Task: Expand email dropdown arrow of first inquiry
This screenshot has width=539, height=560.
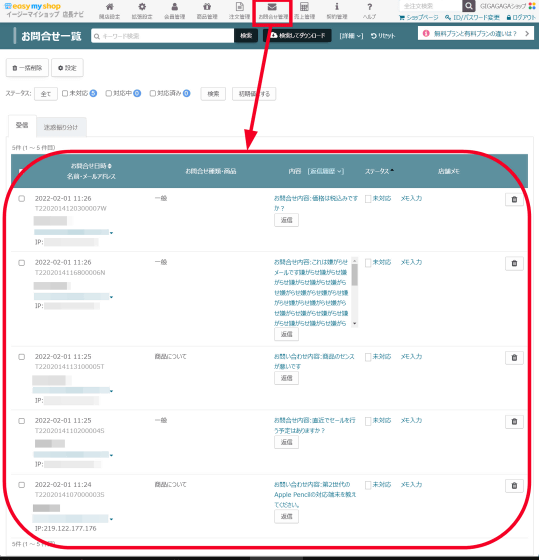Action: point(111,233)
